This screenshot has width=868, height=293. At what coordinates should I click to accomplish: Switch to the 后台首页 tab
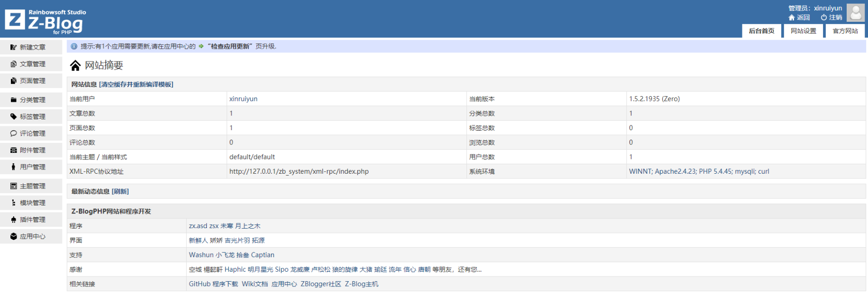761,31
